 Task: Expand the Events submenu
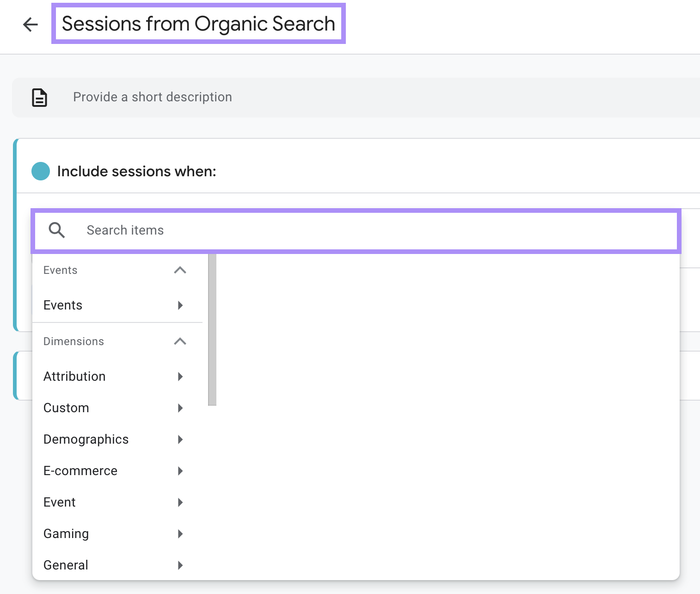[180, 305]
